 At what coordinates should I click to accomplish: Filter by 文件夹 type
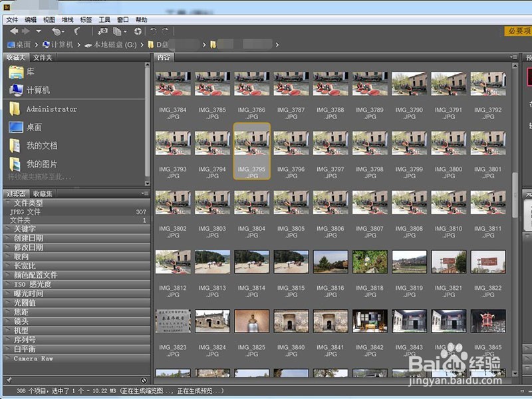[x=76, y=220]
